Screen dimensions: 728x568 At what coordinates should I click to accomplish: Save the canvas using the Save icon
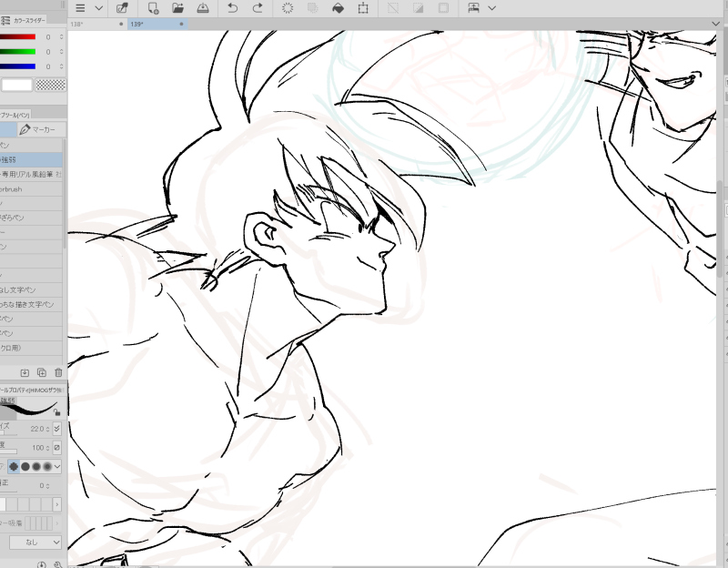[203, 8]
